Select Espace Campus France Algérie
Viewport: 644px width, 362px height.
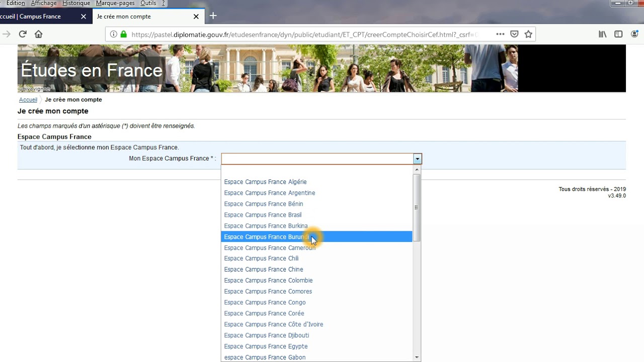(316, 182)
